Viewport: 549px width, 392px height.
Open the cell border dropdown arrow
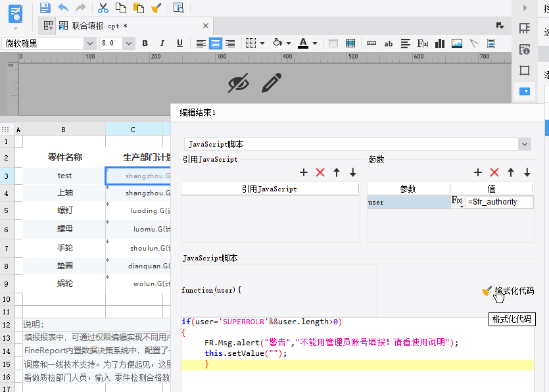click(262, 44)
